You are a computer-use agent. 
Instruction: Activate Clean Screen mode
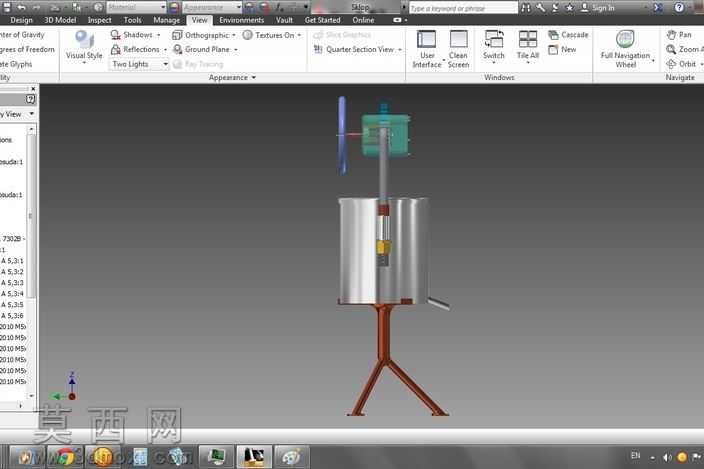458,48
